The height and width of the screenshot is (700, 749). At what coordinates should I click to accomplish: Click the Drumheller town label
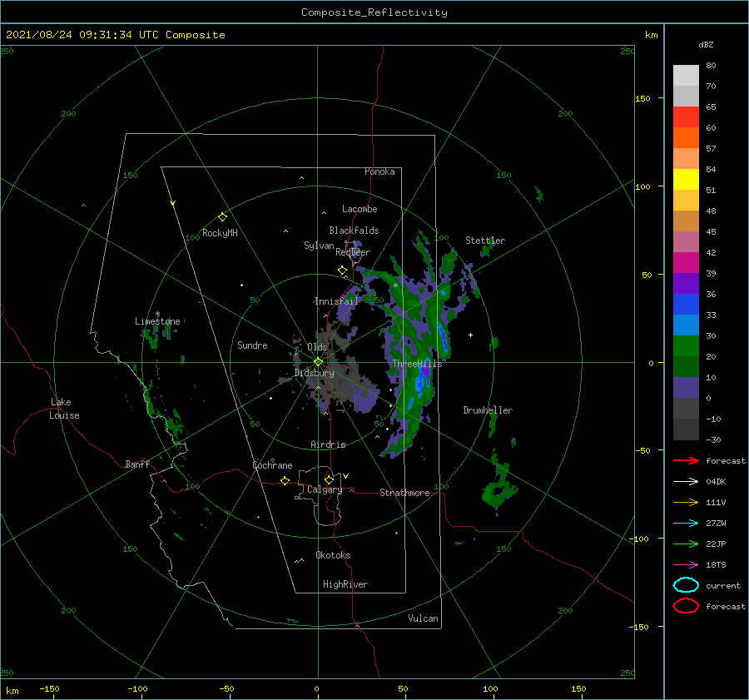pos(488,410)
